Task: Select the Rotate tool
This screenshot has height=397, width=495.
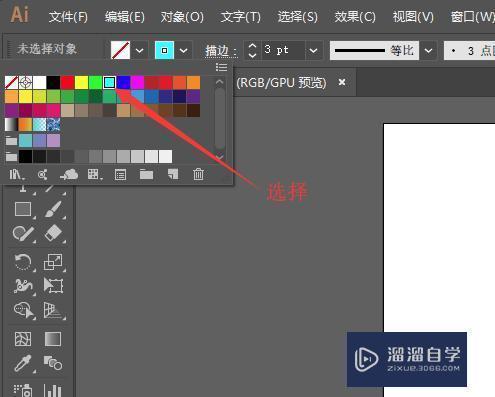Action: (23, 262)
